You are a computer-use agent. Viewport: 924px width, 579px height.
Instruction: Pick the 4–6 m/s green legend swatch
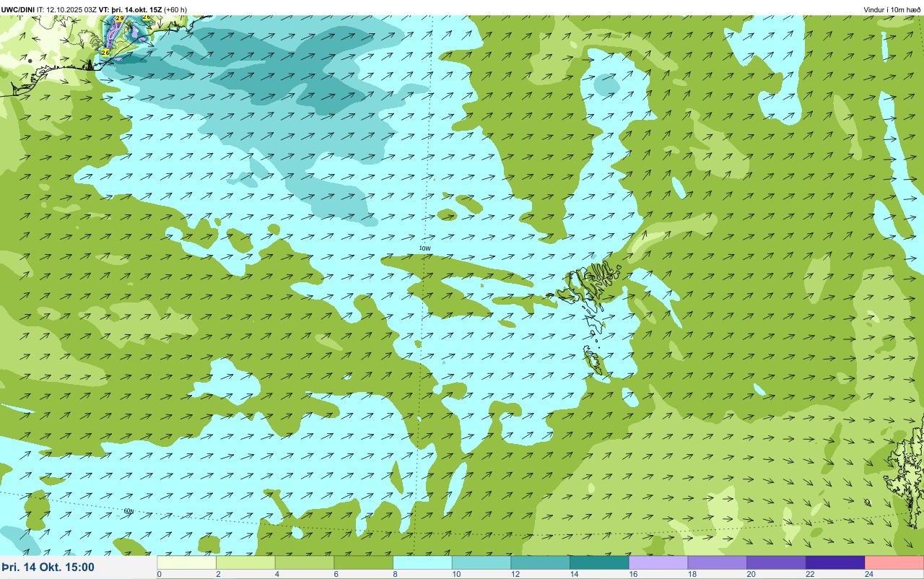(x=305, y=562)
